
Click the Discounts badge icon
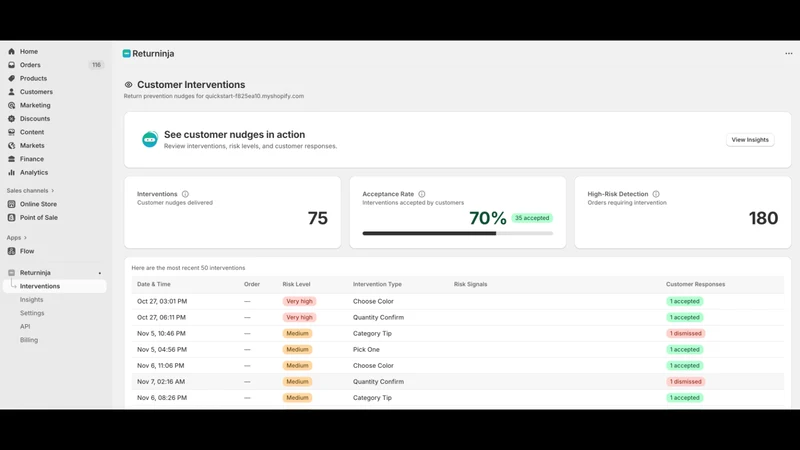click(11, 118)
